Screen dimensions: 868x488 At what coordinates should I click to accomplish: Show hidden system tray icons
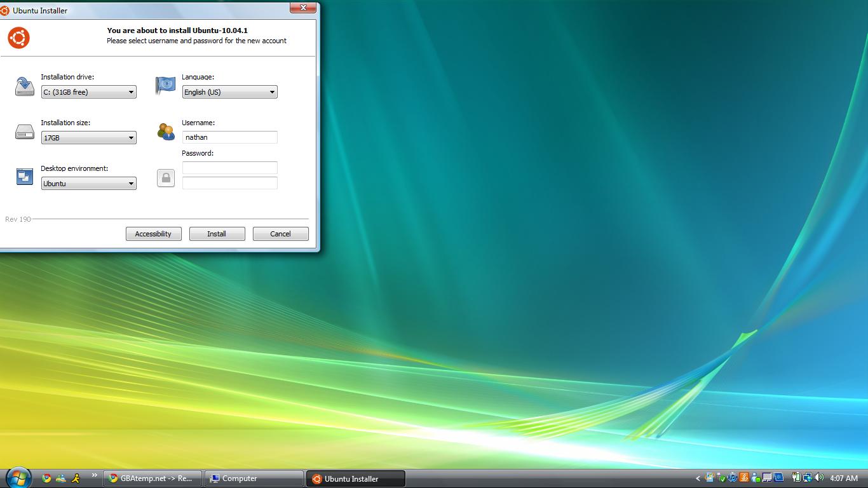tap(698, 478)
